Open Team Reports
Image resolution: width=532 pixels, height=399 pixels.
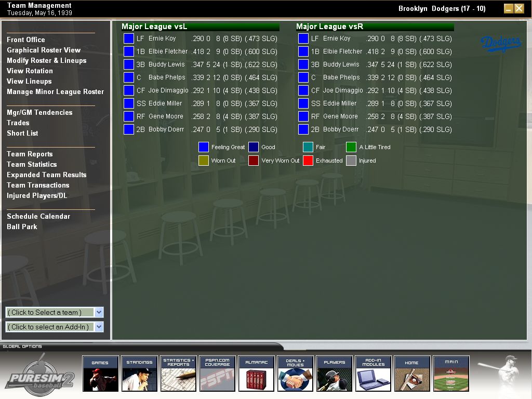coord(30,154)
